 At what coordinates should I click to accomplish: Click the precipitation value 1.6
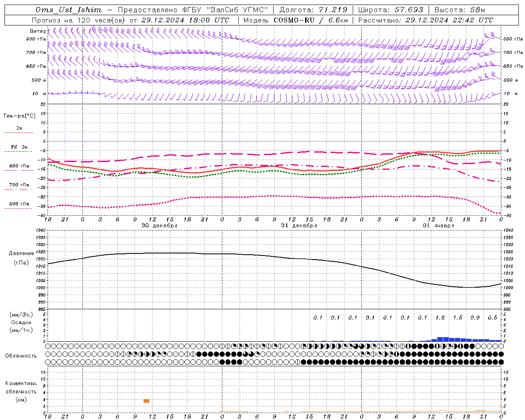pyautogui.click(x=440, y=318)
